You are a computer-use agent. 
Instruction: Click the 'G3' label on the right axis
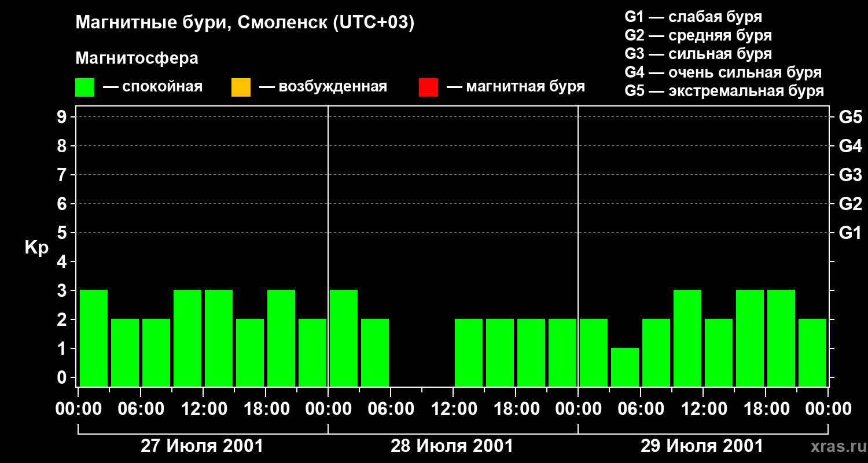click(850, 175)
